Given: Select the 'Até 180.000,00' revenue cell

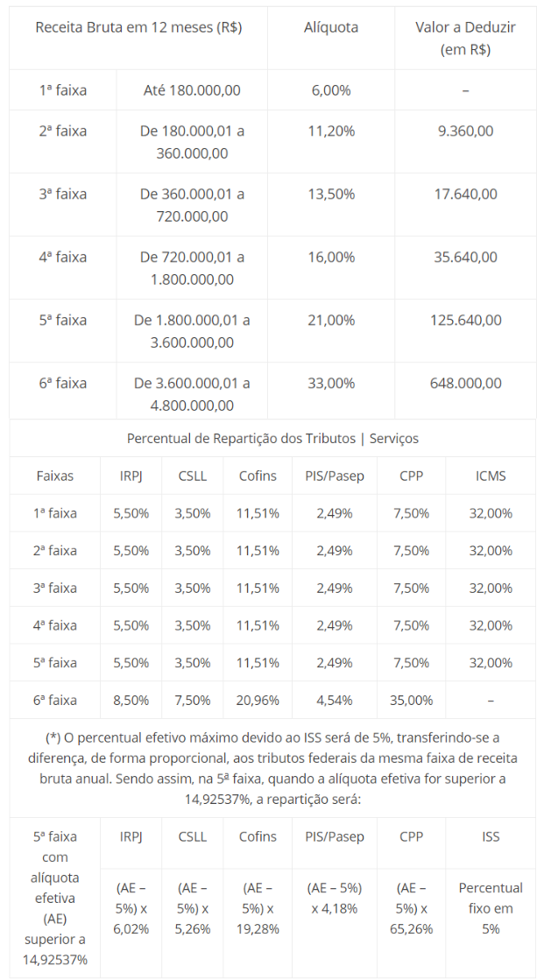Looking at the screenshot, I should click(x=192, y=90).
